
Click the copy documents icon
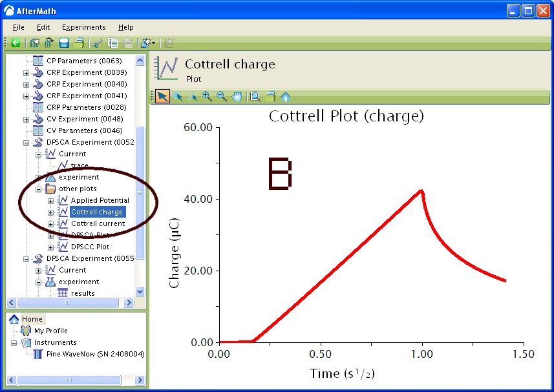[112, 43]
